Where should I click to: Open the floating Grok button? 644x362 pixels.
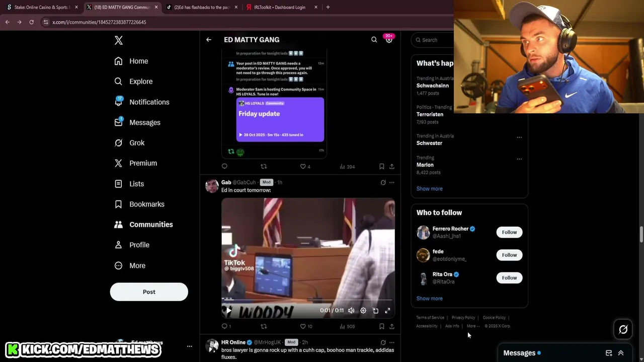(623, 329)
